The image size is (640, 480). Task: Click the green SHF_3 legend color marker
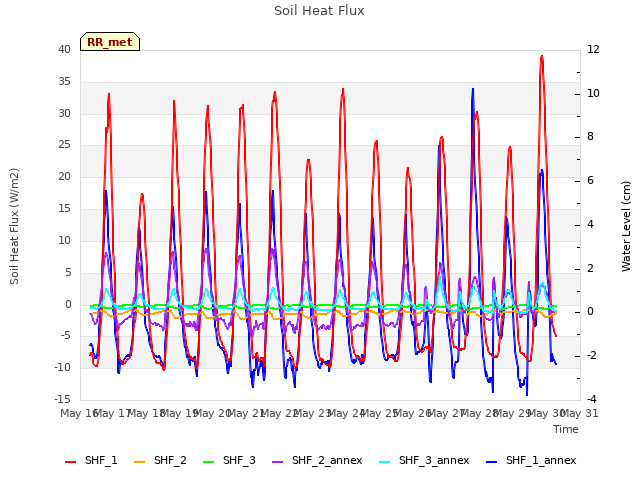[209, 462]
